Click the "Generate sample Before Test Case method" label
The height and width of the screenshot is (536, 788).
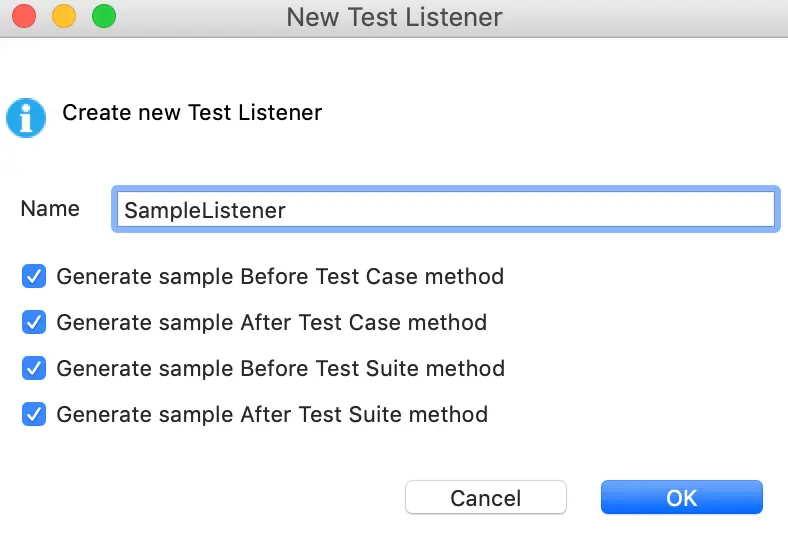tap(280, 276)
